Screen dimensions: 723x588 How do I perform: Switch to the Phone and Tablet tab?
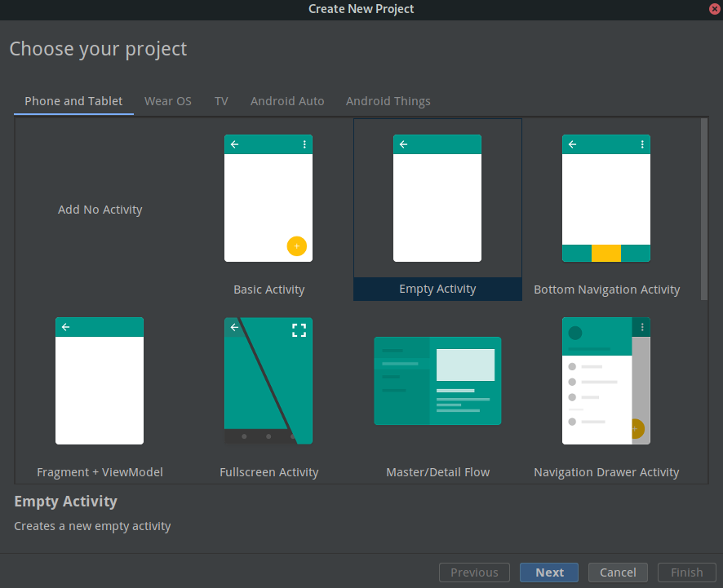click(x=73, y=101)
